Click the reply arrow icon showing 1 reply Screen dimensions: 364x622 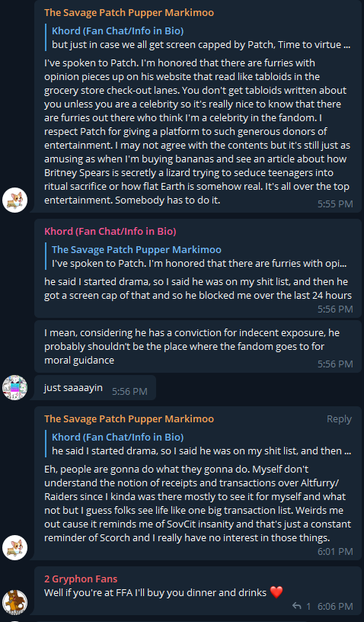pos(297,606)
